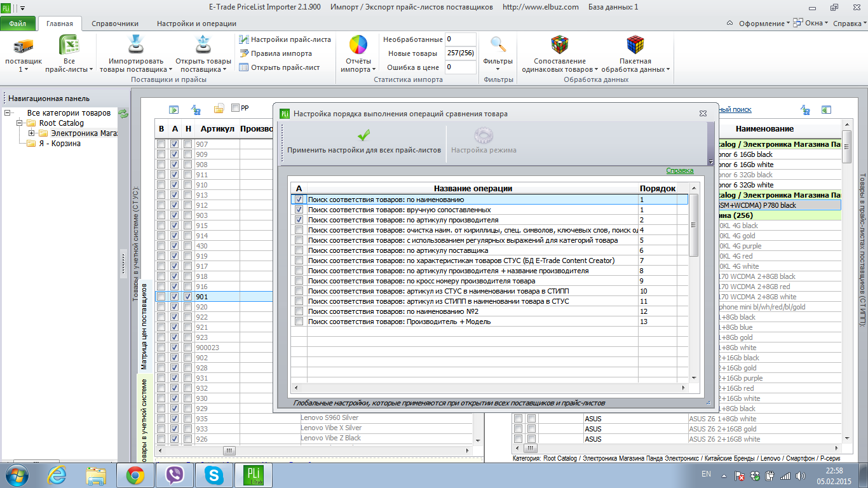Enable Manufacturer + Model search operation
This screenshot has height=488, width=868.
(299, 322)
